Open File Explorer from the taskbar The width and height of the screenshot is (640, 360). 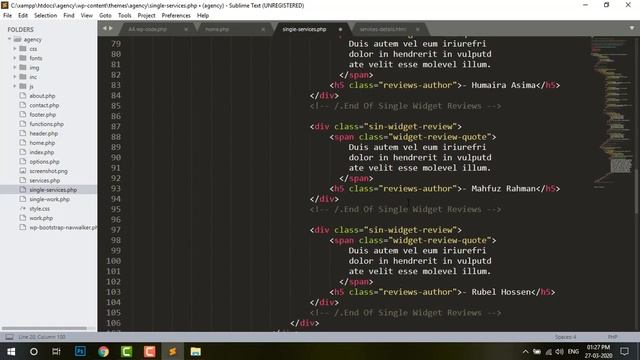(196, 351)
